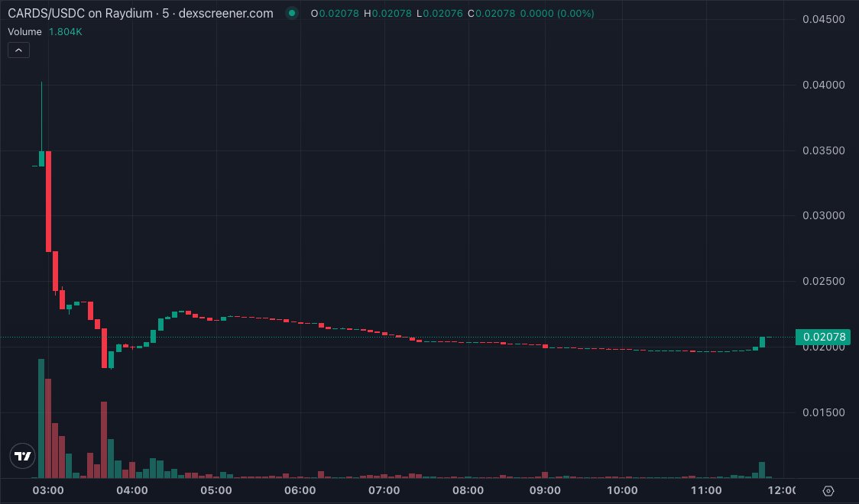Click the 0.03500 price axis label

tap(823, 150)
